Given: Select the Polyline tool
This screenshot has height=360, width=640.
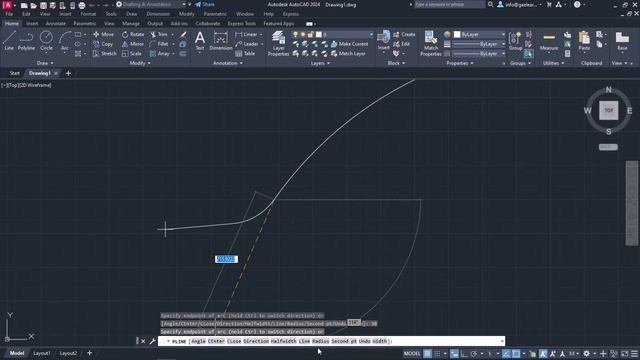Looking at the screenshot, I should point(26,41).
